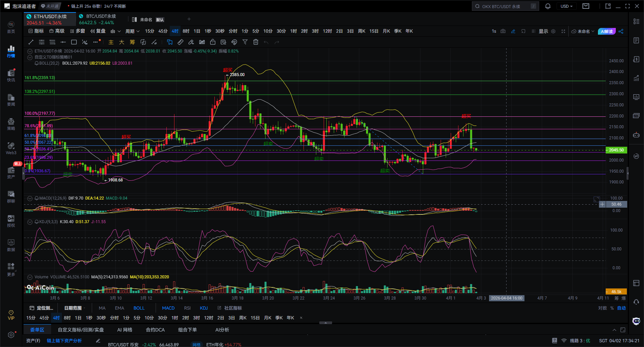Open the notification bell
The height and width of the screenshot is (347, 644).
click(x=548, y=6)
